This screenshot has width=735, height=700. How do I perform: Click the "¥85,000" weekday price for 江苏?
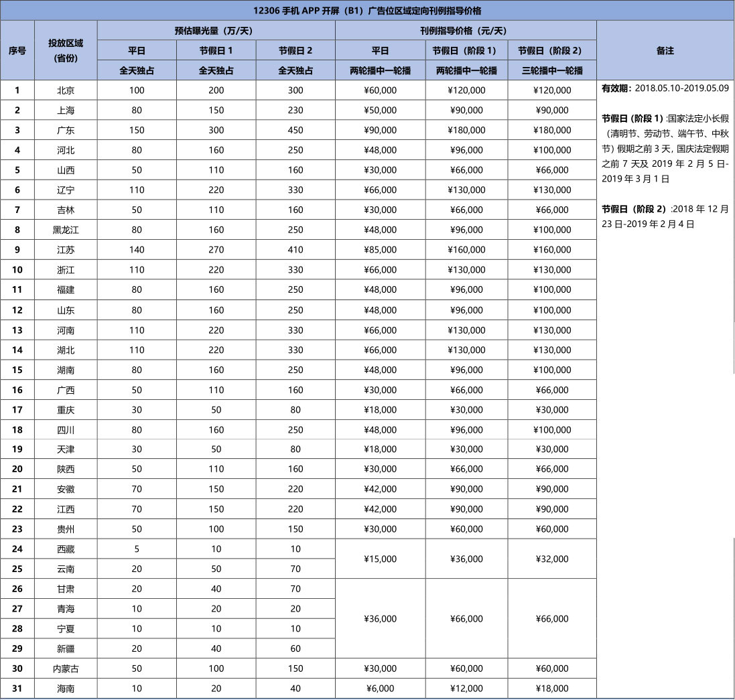(x=380, y=250)
